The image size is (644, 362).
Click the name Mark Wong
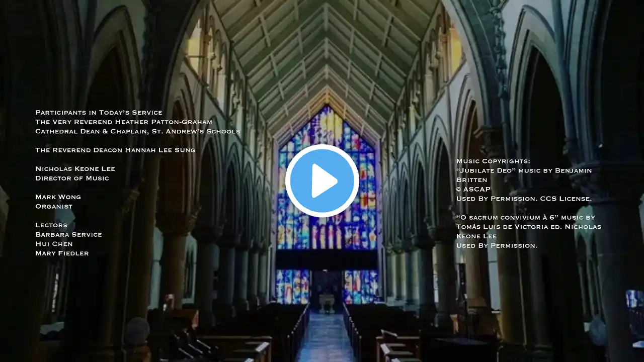point(58,197)
